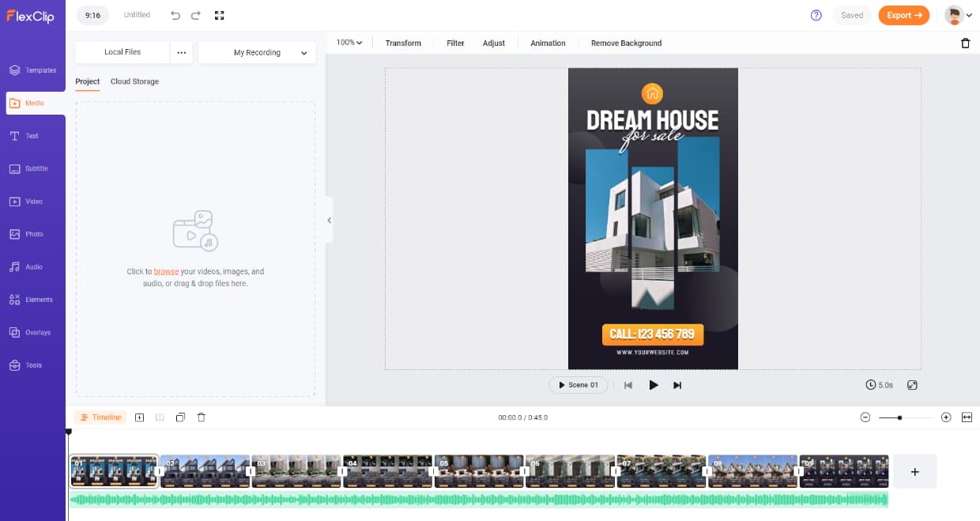Switch to the Cloud Storage tab
The image size is (980, 521).
point(134,81)
